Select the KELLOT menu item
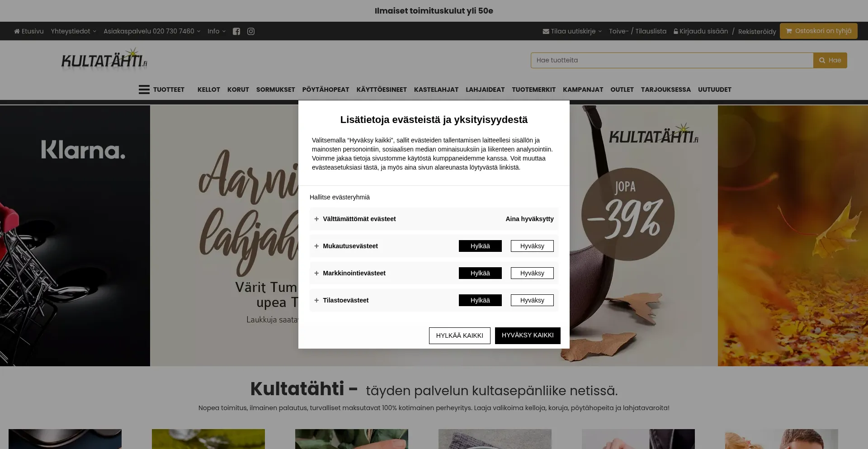 point(208,90)
